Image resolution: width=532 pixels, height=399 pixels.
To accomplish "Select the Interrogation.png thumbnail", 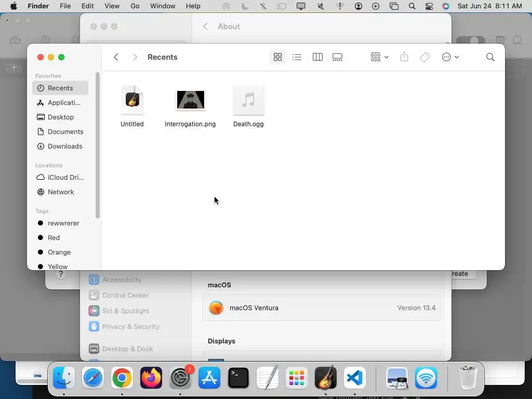I will pos(190,100).
